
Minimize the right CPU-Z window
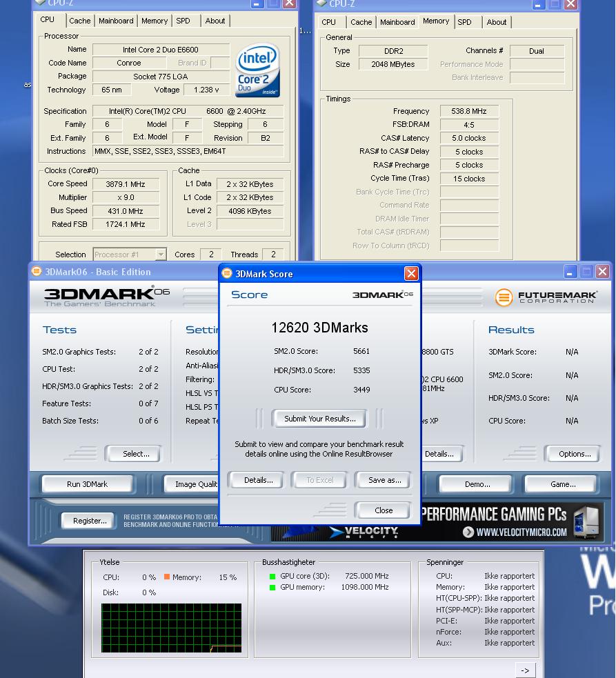click(x=537, y=4)
